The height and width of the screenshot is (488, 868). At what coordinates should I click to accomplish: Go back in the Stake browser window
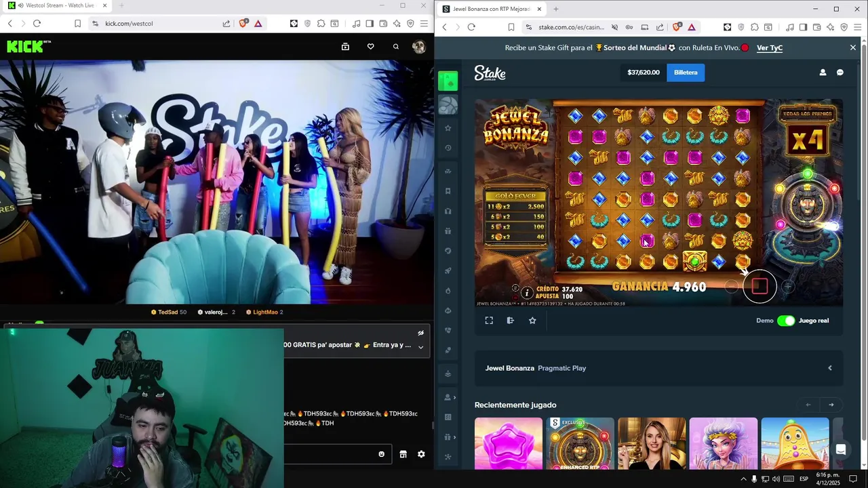tap(444, 27)
